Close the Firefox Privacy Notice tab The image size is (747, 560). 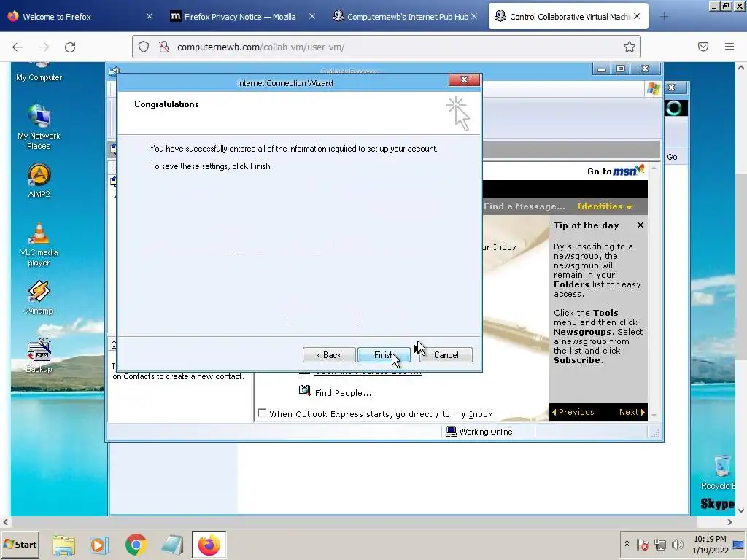[312, 16]
